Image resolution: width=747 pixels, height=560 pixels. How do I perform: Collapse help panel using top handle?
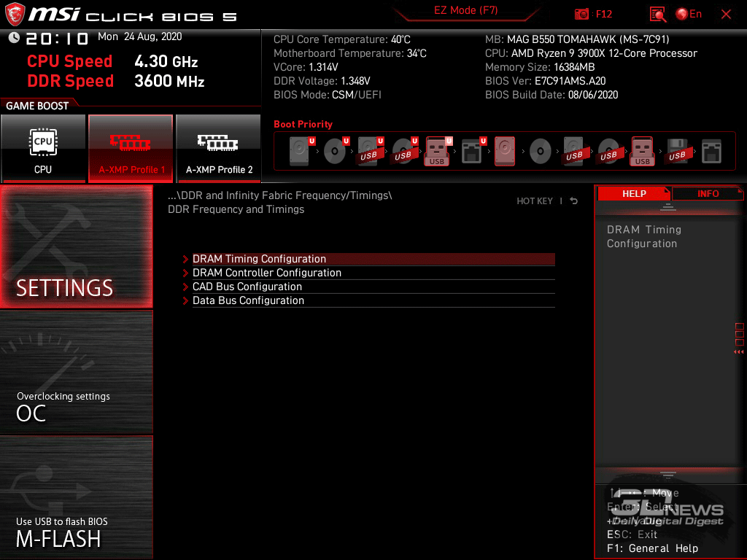click(x=668, y=206)
